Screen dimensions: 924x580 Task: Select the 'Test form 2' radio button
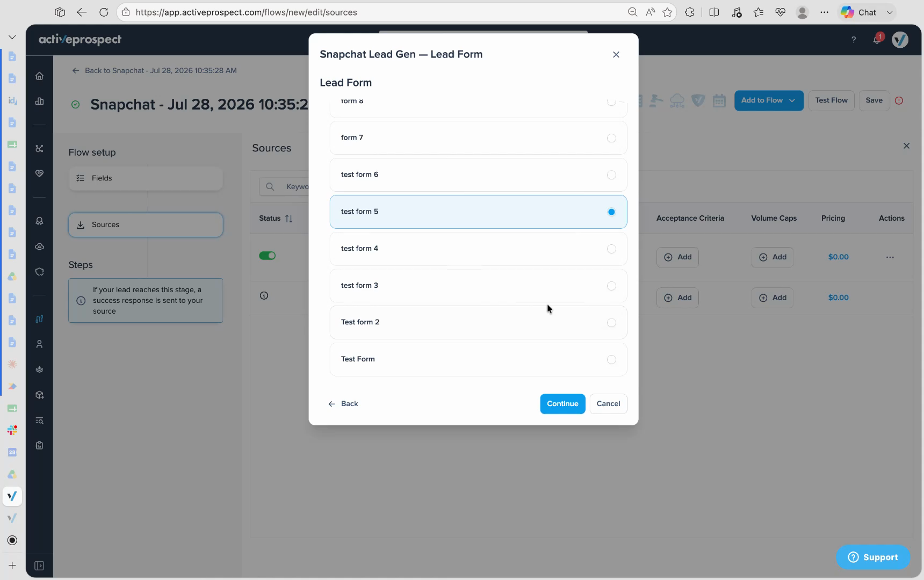611,323
